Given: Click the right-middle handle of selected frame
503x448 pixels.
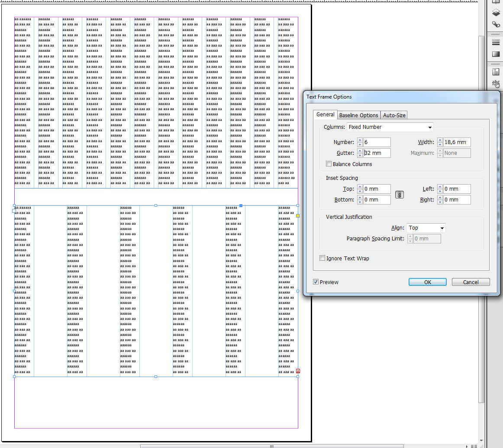Looking at the screenshot, I should [x=298, y=291].
